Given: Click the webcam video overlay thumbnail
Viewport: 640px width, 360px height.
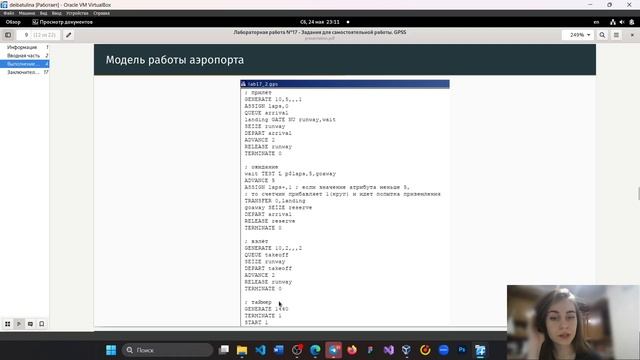Looking at the screenshot, I should pyautogui.click(x=573, y=322).
